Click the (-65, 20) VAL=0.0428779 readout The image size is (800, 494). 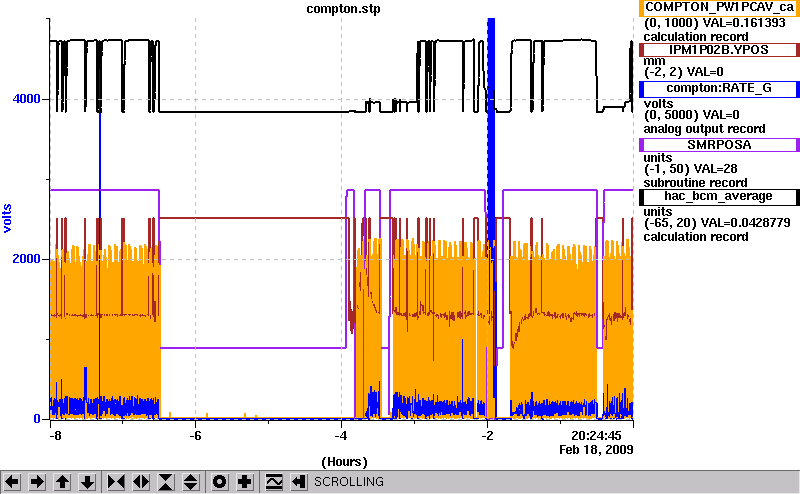click(x=717, y=223)
